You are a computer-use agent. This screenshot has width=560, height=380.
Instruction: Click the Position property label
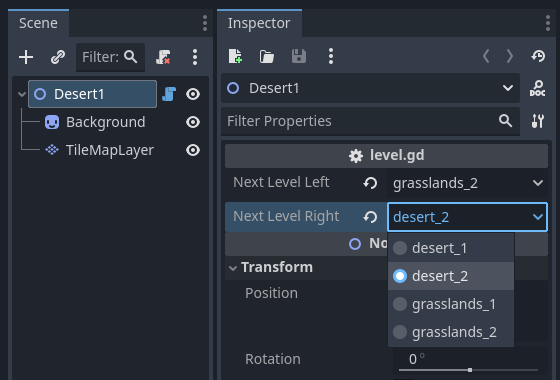click(271, 293)
